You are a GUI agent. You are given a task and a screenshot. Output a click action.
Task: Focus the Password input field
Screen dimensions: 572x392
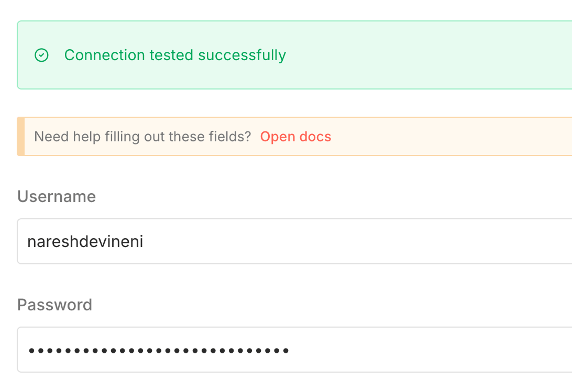point(210,350)
